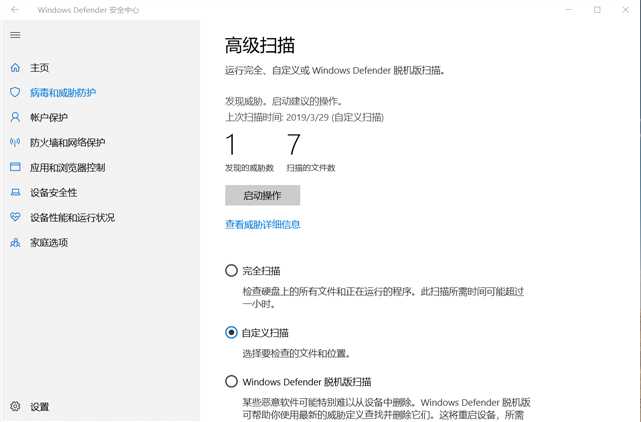Open 帐户保护 in sidebar

click(x=49, y=118)
